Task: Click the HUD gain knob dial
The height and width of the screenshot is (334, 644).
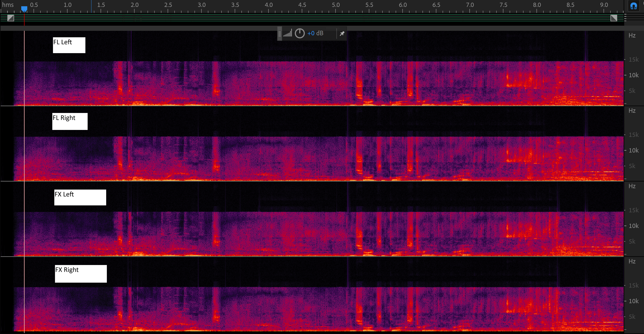Action: coord(300,33)
